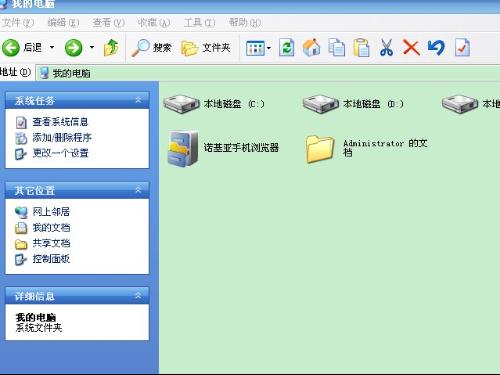Click the Up one level folder icon
The height and width of the screenshot is (375, 500).
(111, 48)
